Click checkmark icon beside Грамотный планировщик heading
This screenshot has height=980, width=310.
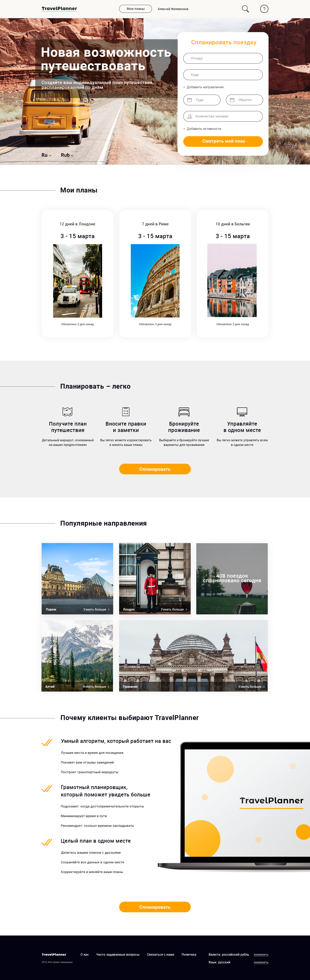coord(47,789)
